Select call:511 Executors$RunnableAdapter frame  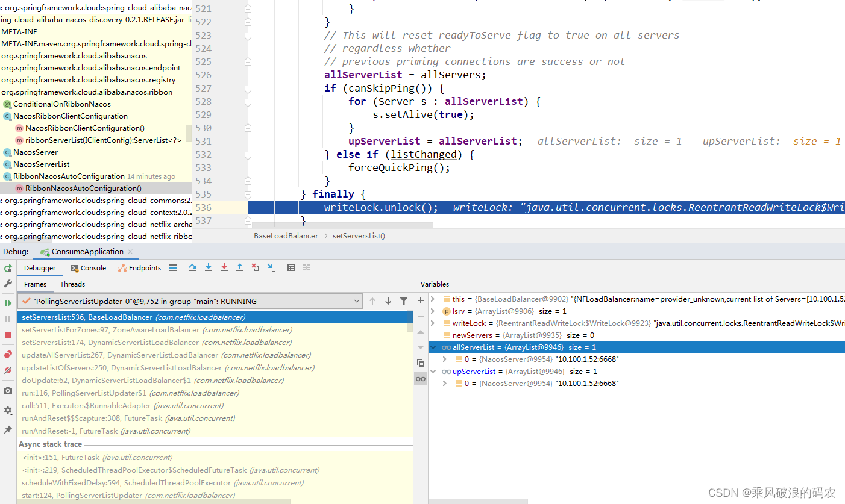(212, 405)
